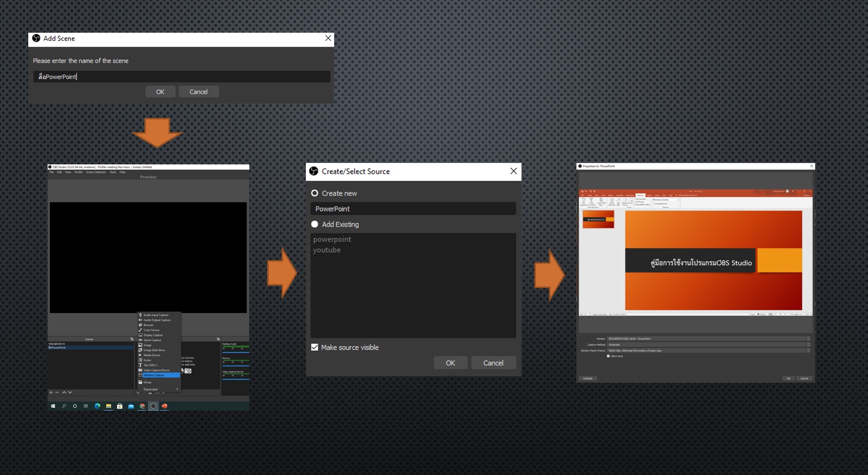Screen dimensions: 868x475
Task: Click the folder icon beside Group
Action: point(140,382)
